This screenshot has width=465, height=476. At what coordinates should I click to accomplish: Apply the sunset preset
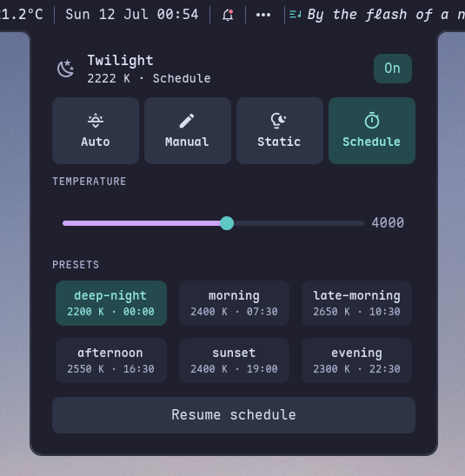tap(234, 360)
